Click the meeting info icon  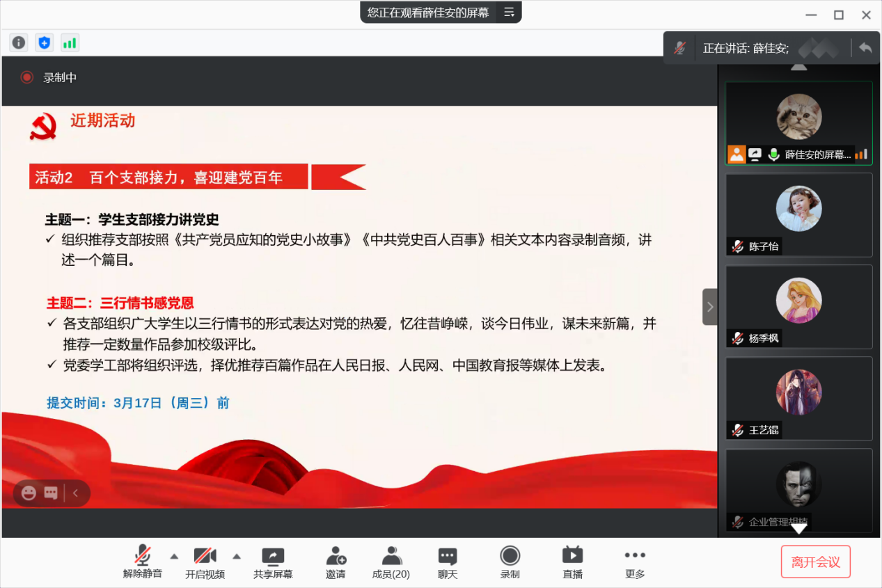(x=19, y=42)
